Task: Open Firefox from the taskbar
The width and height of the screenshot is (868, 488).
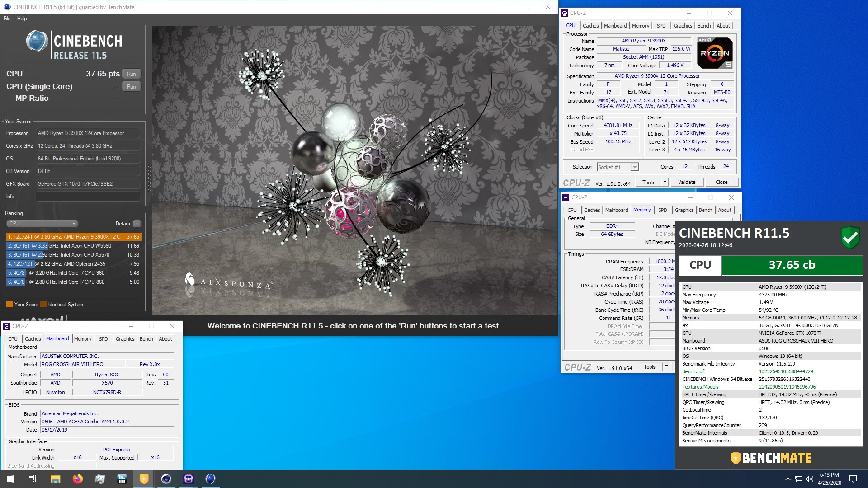Action: (x=78, y=479)
